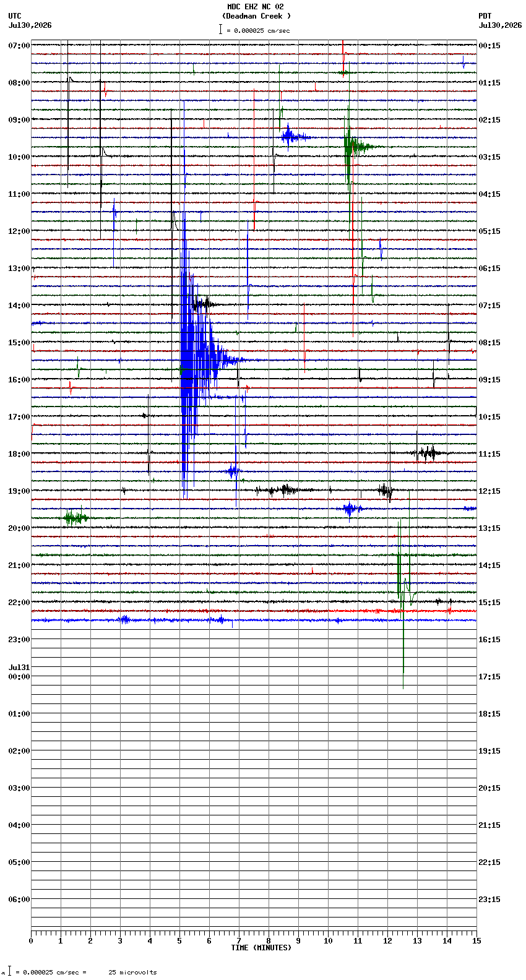Screen dimensions: 526x980
Task: Click the station title MDC EHZ NC 02
Action: click(255, 7)
